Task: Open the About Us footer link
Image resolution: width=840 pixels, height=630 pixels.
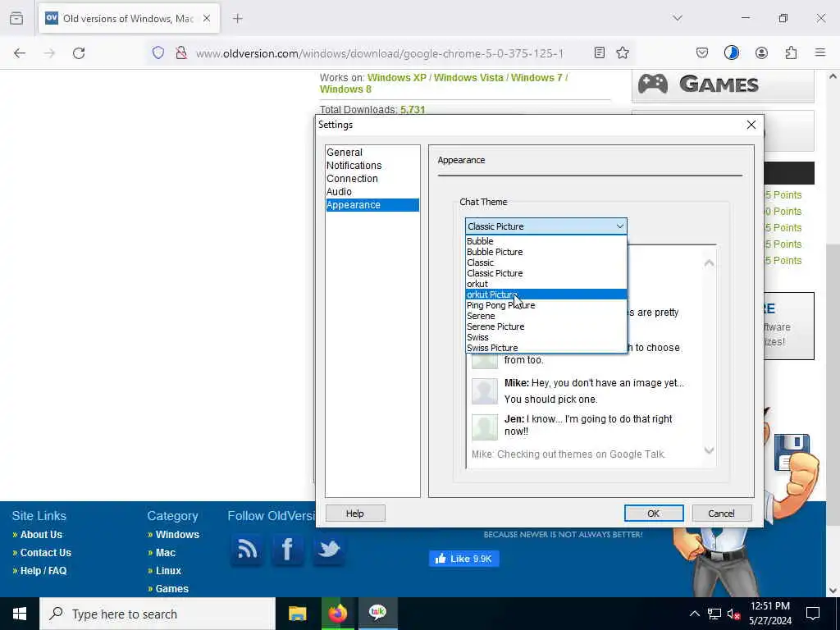Action: click(x=41, y=535)
